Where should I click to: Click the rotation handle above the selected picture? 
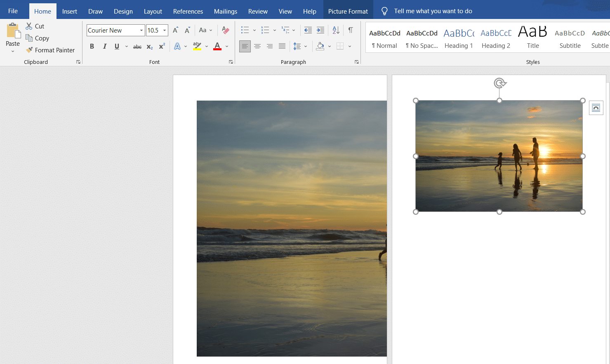pos(499,83)
